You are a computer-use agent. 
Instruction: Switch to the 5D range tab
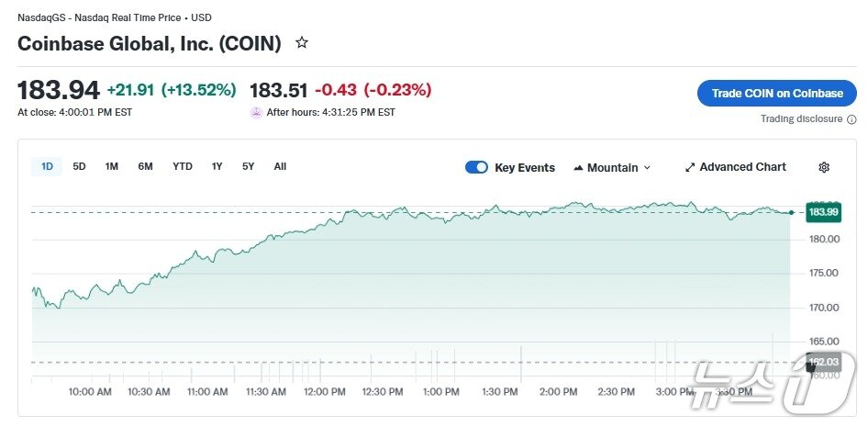pyautogui.click(x=79, y=166)
